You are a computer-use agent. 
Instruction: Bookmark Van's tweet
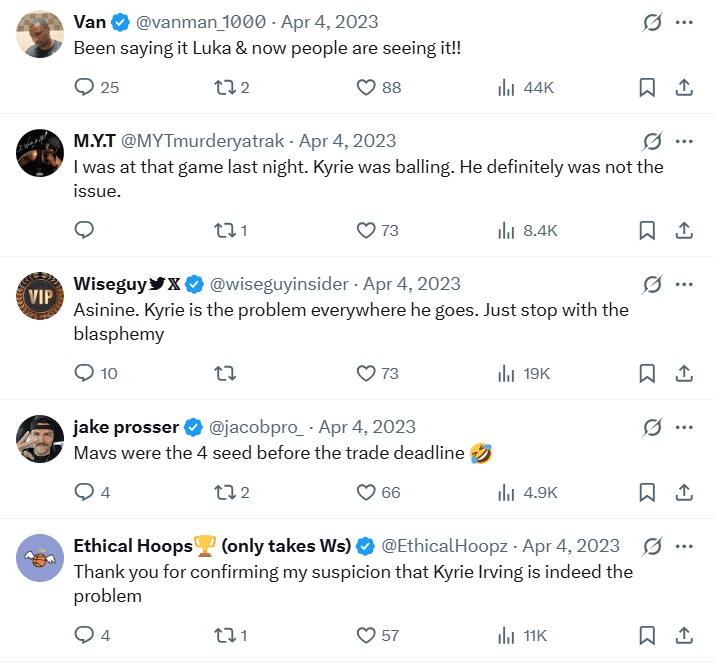click(x=647, y=88)
